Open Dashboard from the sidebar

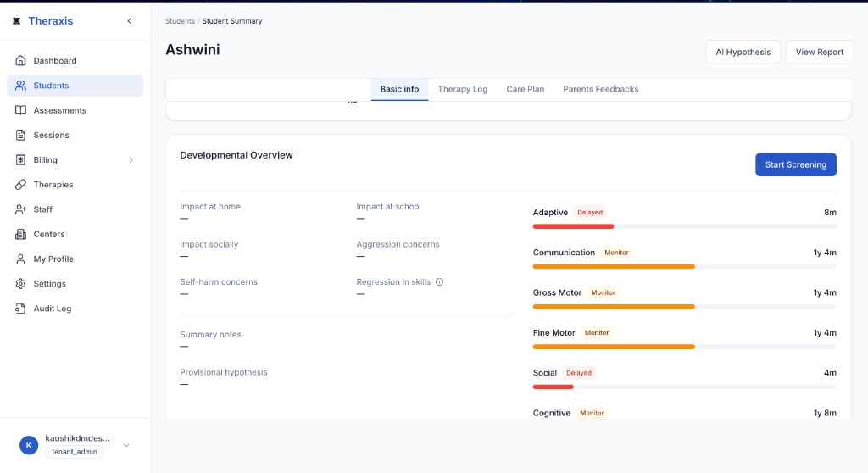tap(75, 60)
